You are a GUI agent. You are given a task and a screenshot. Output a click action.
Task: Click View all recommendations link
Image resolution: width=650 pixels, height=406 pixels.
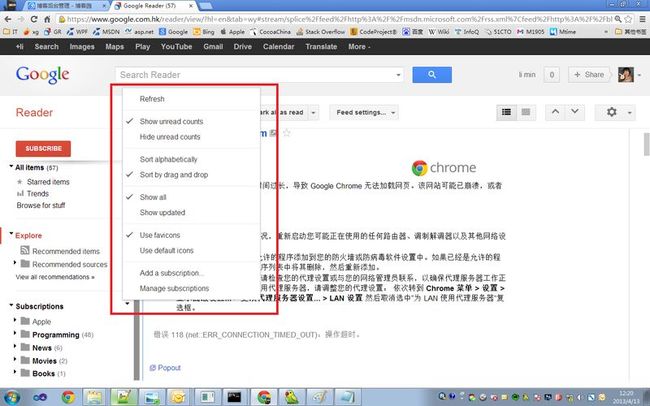point(55,277)
